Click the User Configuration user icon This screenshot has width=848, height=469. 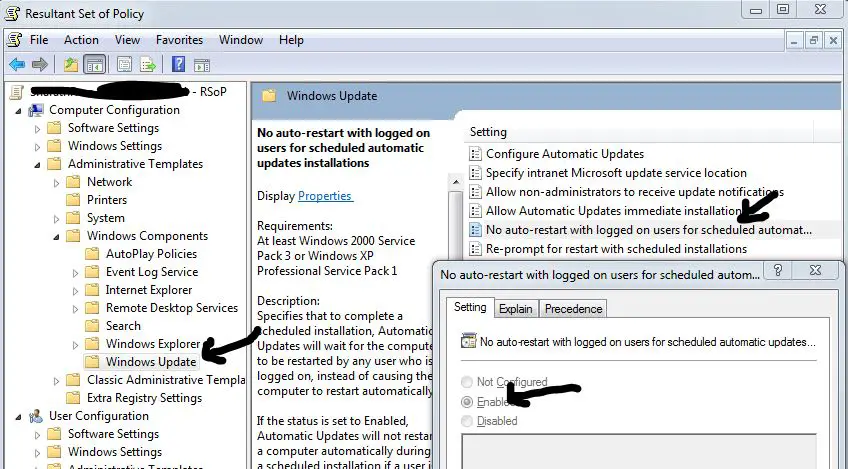coord(36,416)
